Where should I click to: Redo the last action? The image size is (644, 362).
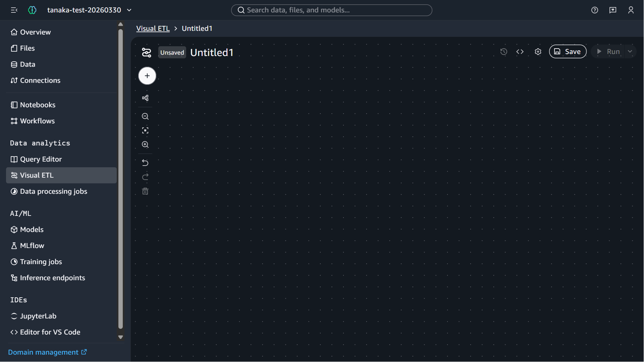pyautogui.click(x=145, y=177)
